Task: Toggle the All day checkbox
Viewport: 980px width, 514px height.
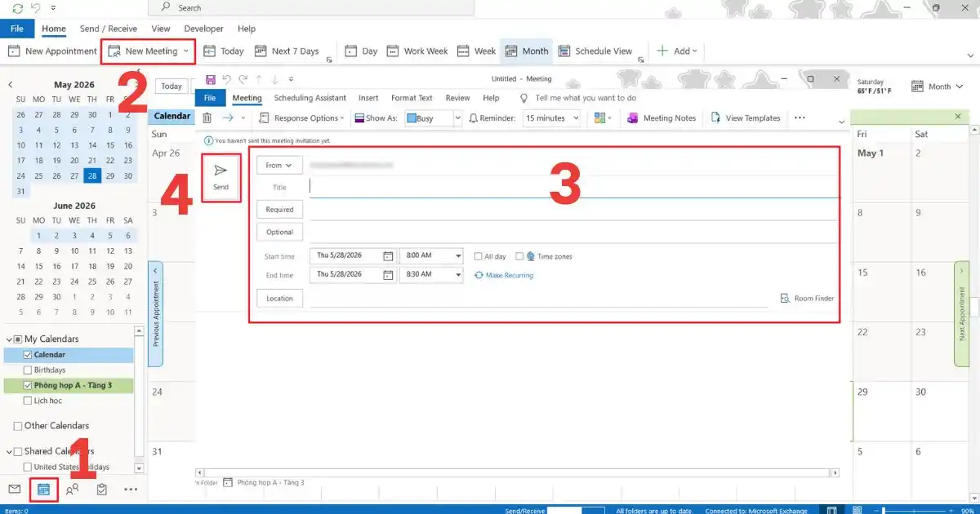Action: [479, 256]
